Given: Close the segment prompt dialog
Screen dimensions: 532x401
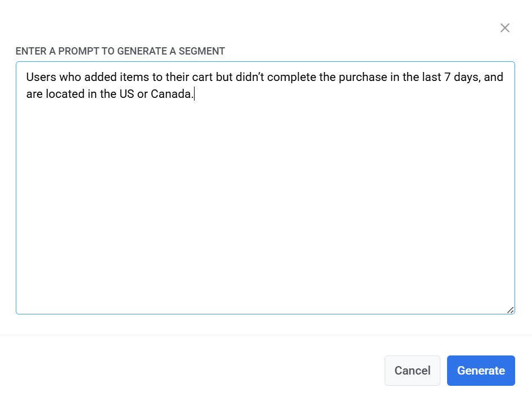Looking at the screenshot, I should point(505,28).
